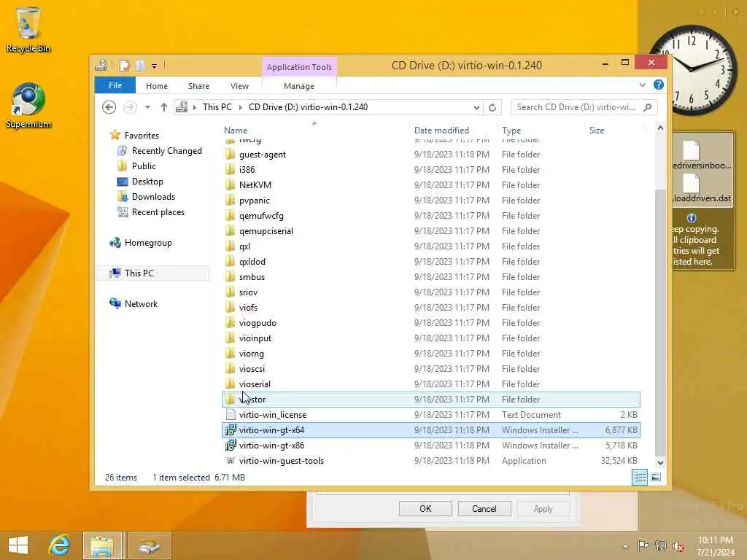
Task: Select the virtio-win-gt-x86 installer icon
Action: tap(231, 446)
